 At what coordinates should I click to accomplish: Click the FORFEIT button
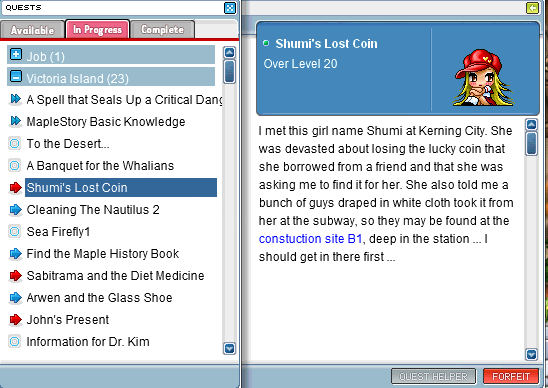pyautogui.click(x=511, y=376)
